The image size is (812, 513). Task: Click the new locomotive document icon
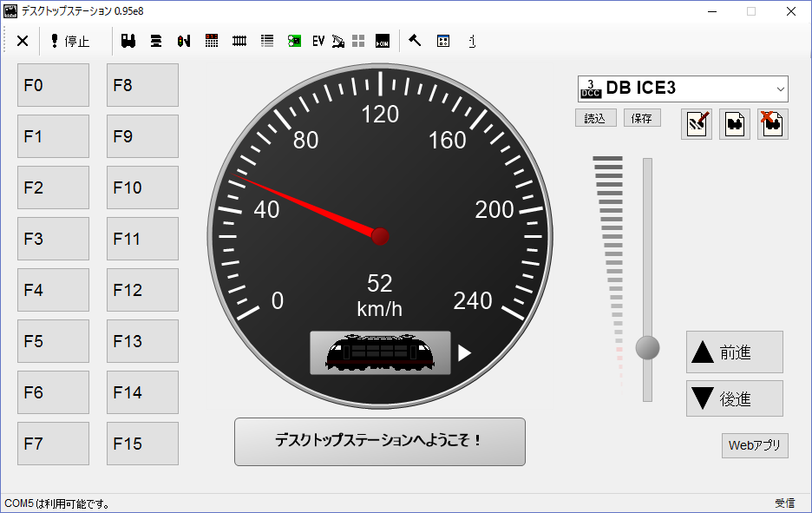[x=735, y=124]
